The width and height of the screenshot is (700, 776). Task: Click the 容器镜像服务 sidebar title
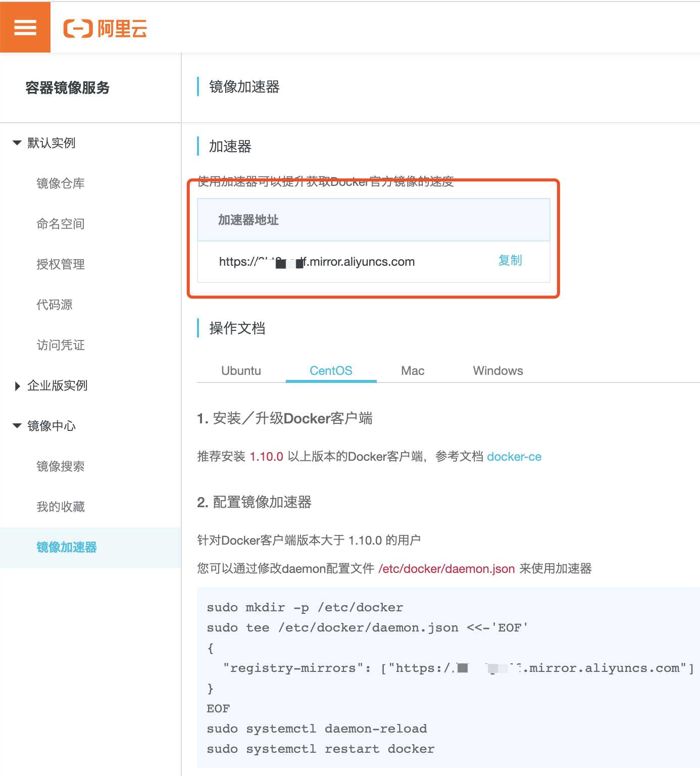pyautogui.click(x=68, y=88)
